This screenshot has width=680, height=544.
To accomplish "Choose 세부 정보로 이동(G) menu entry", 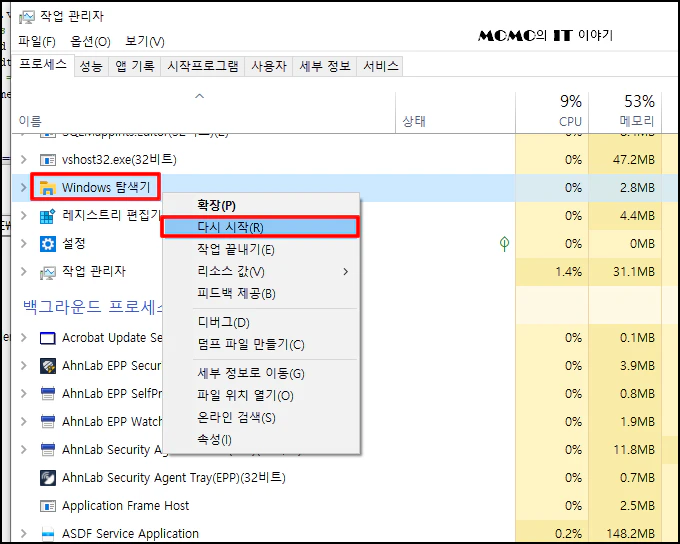I will (x=261, y=373).
